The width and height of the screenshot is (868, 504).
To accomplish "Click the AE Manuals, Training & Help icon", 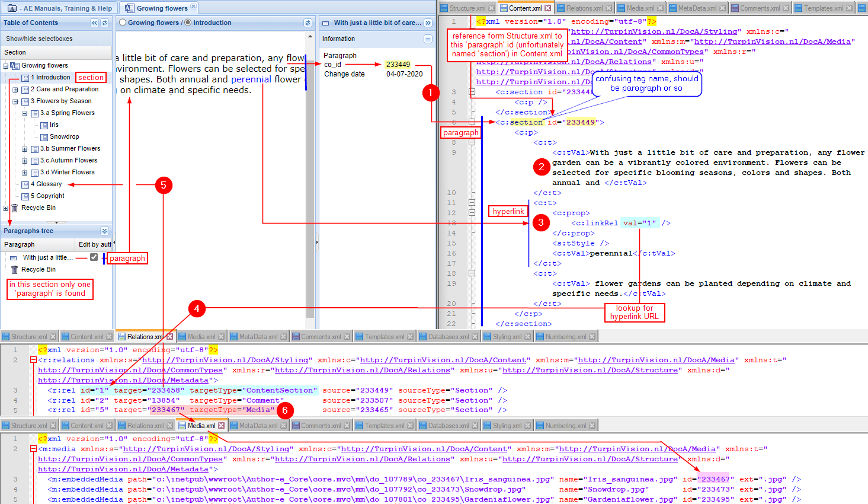I will click(x=12, y=8).
